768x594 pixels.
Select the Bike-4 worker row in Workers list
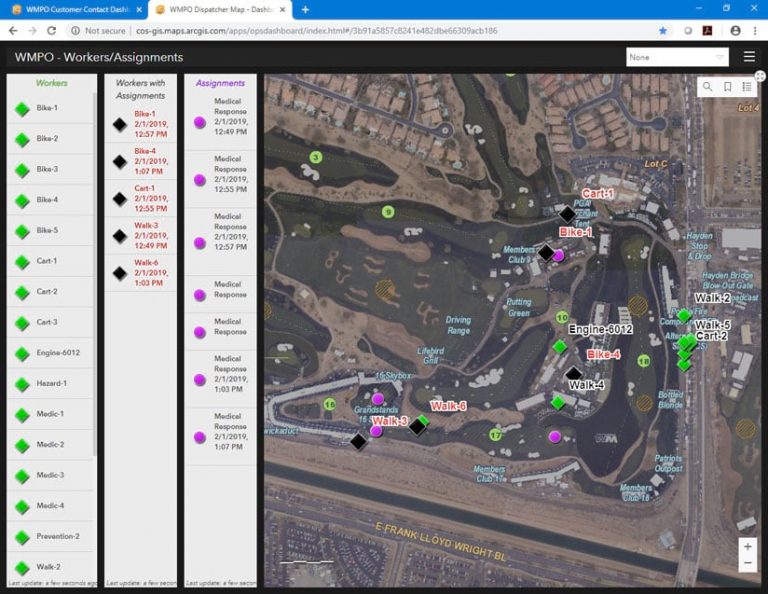pos(50,200)
